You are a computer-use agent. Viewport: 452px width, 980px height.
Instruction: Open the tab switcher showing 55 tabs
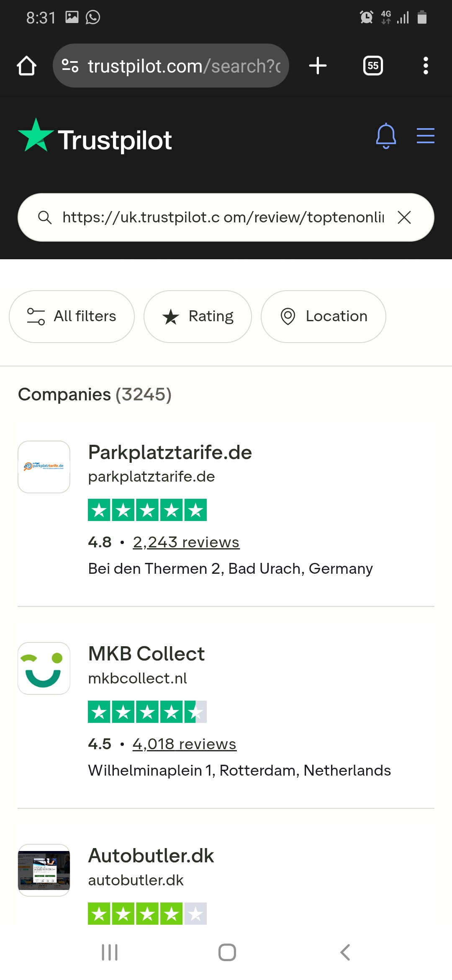tap(373, 66)
